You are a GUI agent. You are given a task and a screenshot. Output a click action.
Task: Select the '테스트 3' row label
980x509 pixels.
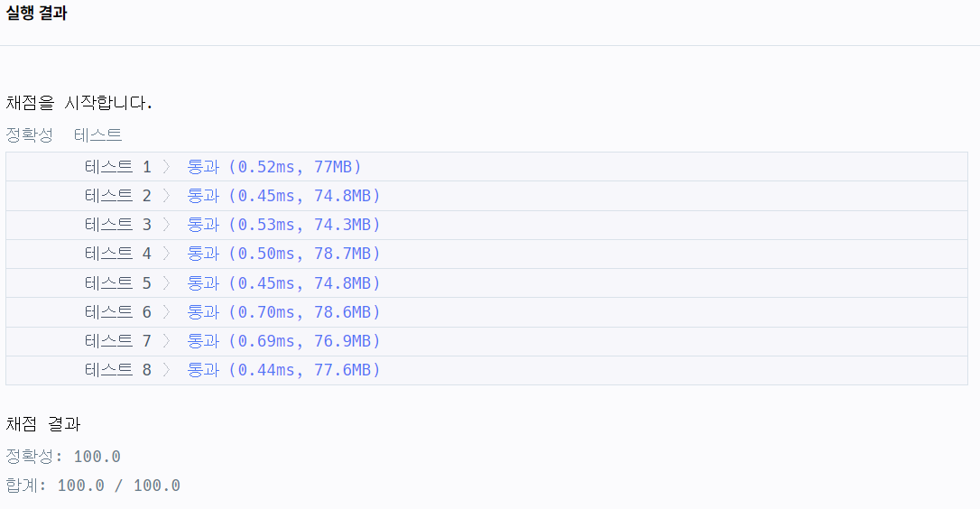point(118,225)
